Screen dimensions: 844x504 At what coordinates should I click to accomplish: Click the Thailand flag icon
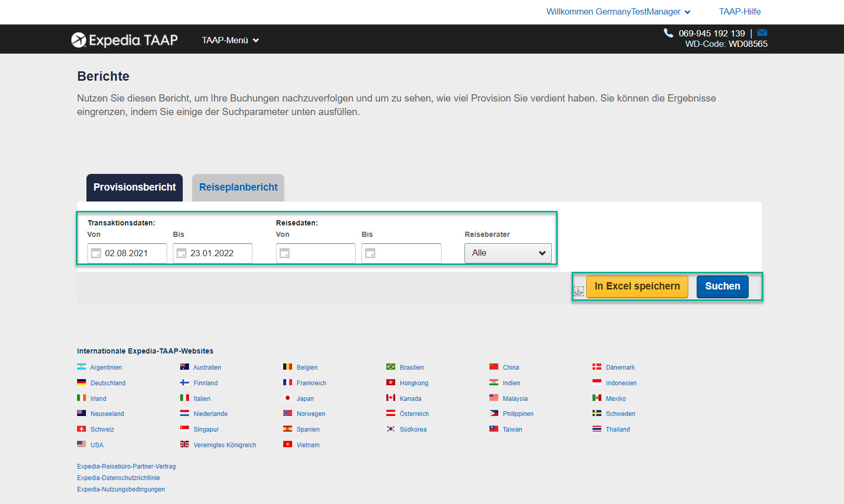[597, 429]
